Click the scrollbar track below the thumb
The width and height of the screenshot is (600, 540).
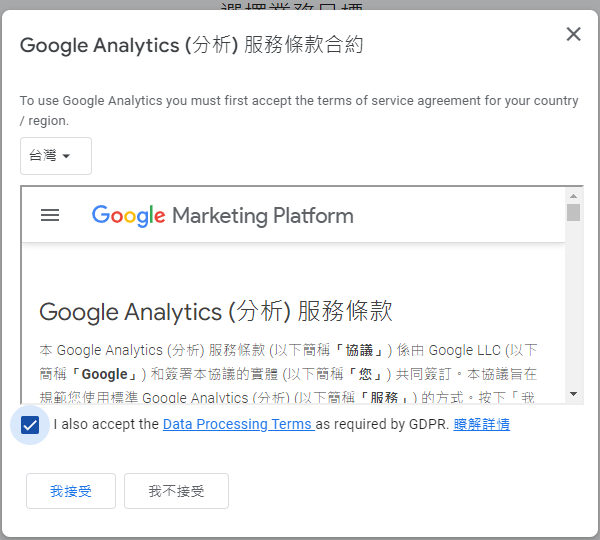point(573,306)
